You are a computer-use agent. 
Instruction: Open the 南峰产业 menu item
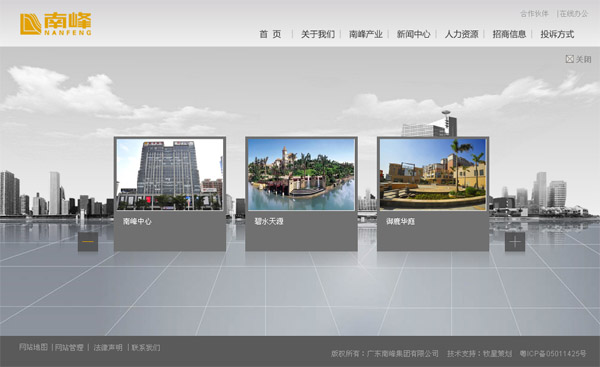[365, 34]
